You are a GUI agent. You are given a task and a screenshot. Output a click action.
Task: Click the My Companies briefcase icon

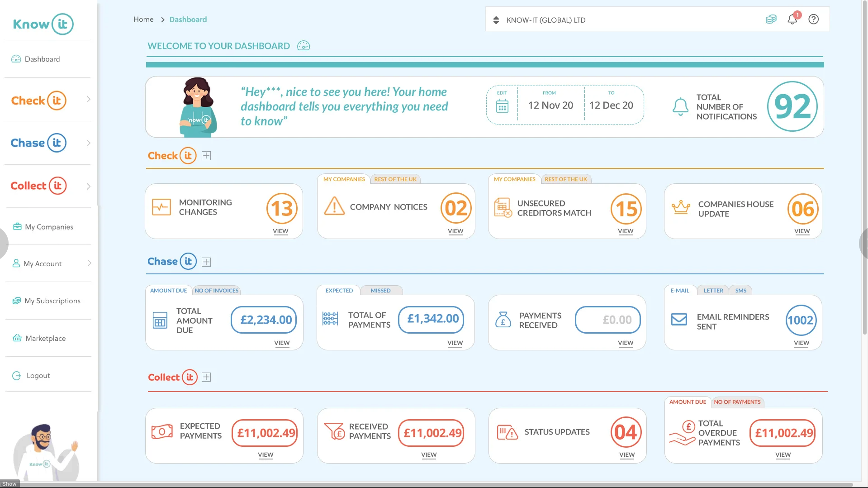click(x=17, y=226)
